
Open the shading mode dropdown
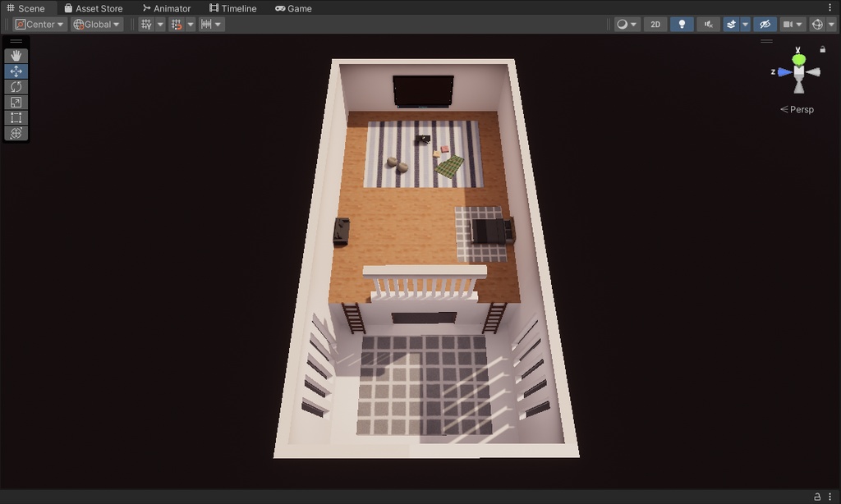pos(632,24)
